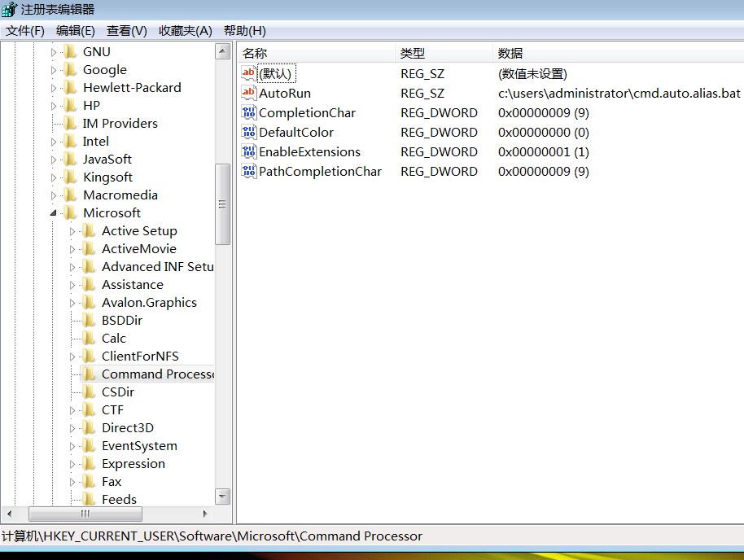Image resolution: width=744 pixels, height=560 pixels.
Task: Expand the Kingsoft key
Action: click(53, 177)
